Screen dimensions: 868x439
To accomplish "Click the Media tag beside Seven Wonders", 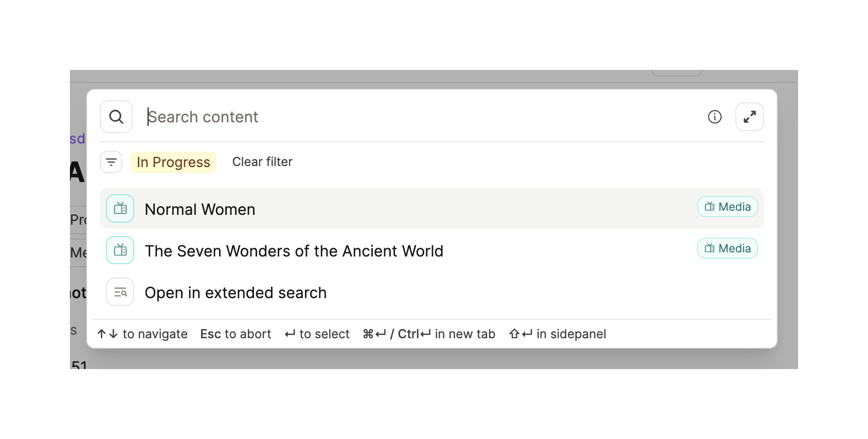I will pyautogui.click(x=727, y=248).
